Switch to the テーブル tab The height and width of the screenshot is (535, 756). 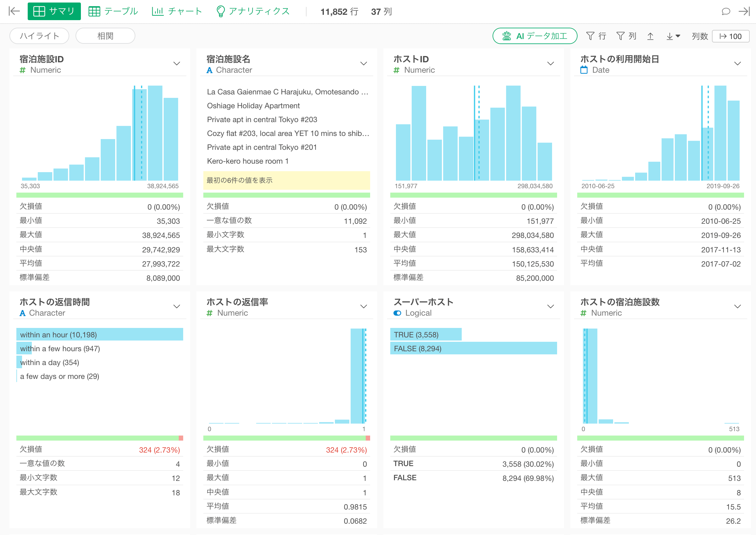[x=113, y=12]
